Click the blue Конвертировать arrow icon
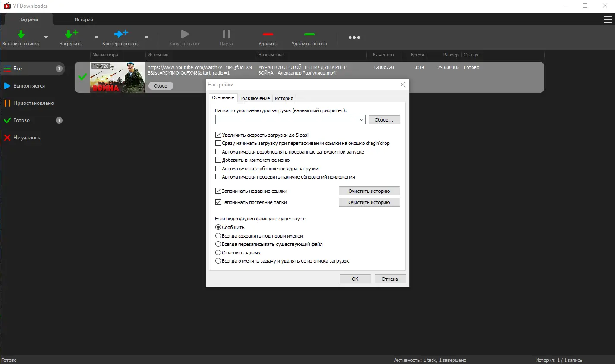The height and width of the screenshot is (364, 615). [121, 34]
